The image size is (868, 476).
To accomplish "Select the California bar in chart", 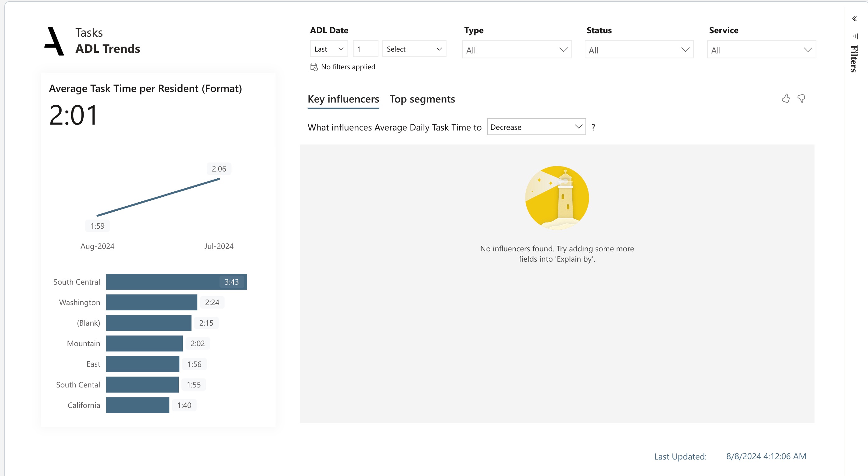I will [x=137, y=405].
